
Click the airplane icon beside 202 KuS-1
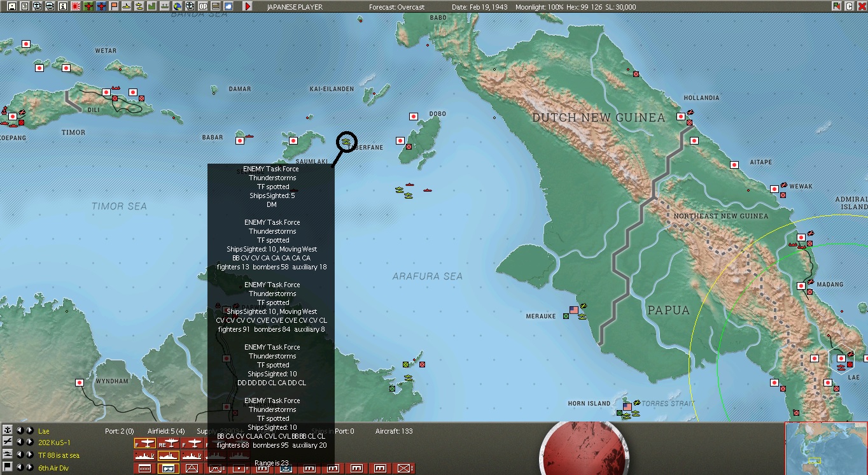pos(8,442)
